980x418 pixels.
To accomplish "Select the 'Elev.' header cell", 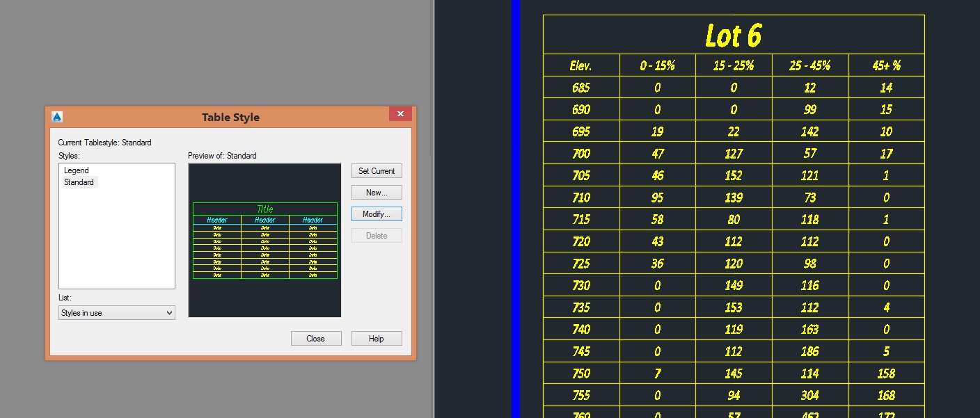I will pyautogui.click(x=581, y=65).
